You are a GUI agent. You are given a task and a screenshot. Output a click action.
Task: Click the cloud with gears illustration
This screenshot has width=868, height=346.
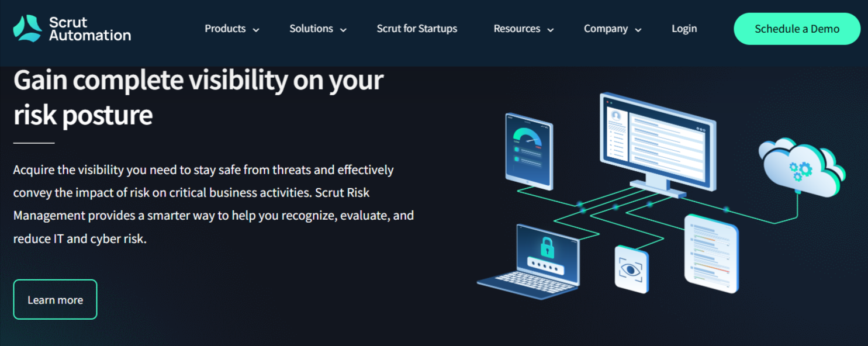802,168
